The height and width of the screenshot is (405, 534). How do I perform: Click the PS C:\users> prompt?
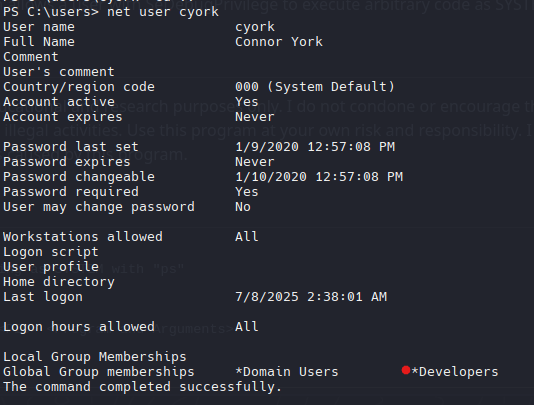[x=51, y=12]
